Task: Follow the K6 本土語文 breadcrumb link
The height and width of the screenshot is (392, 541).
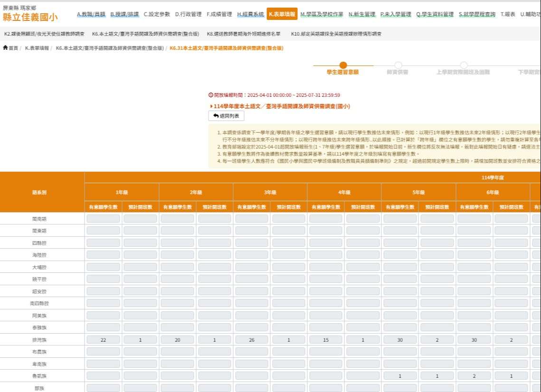Action: point(110,48)
